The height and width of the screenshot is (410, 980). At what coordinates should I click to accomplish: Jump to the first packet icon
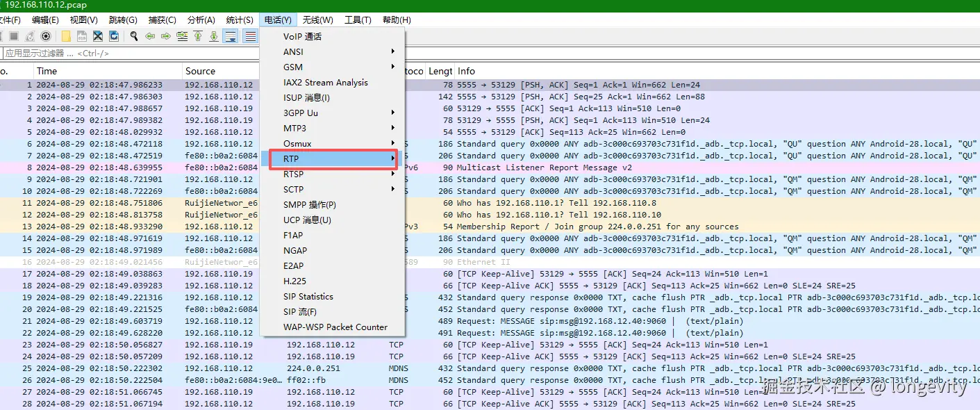198,36
